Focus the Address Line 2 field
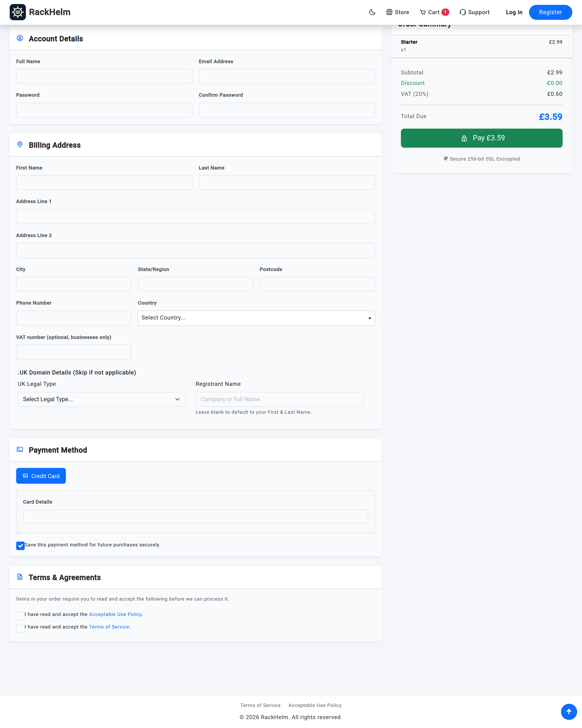 [x=195, y=250]
